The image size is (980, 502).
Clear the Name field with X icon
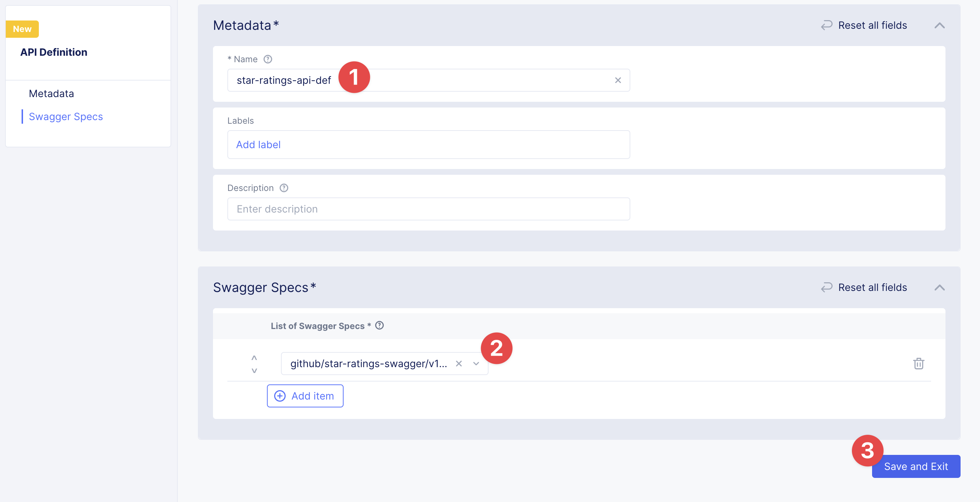pos(618,80)
